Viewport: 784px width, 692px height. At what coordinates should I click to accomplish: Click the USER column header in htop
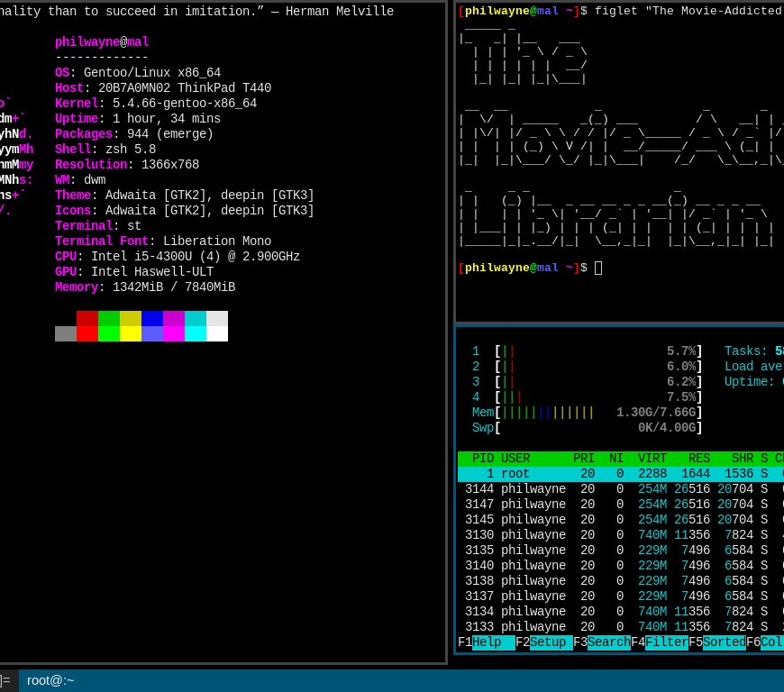click(x=515, y=459)
